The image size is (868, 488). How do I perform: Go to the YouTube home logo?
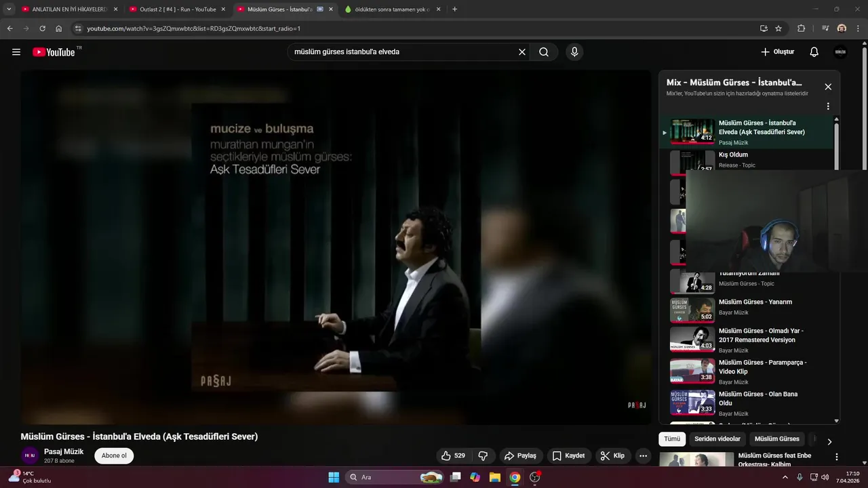(x=54, y=52)
